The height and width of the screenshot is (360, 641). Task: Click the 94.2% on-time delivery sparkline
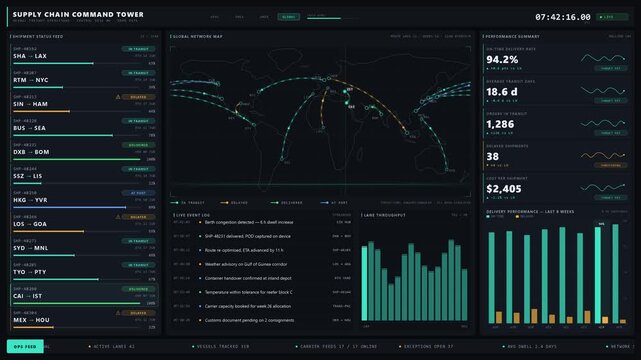click(603, 58)
